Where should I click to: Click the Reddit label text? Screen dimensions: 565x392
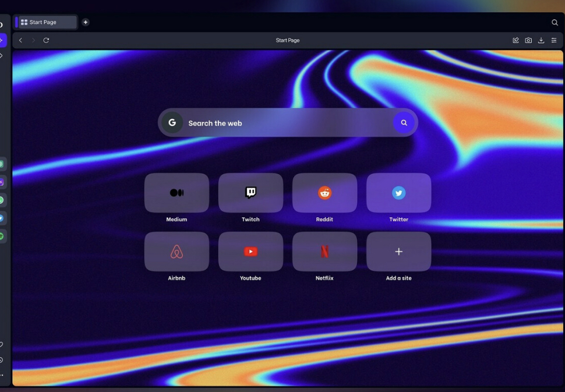[x=324, y=220]
